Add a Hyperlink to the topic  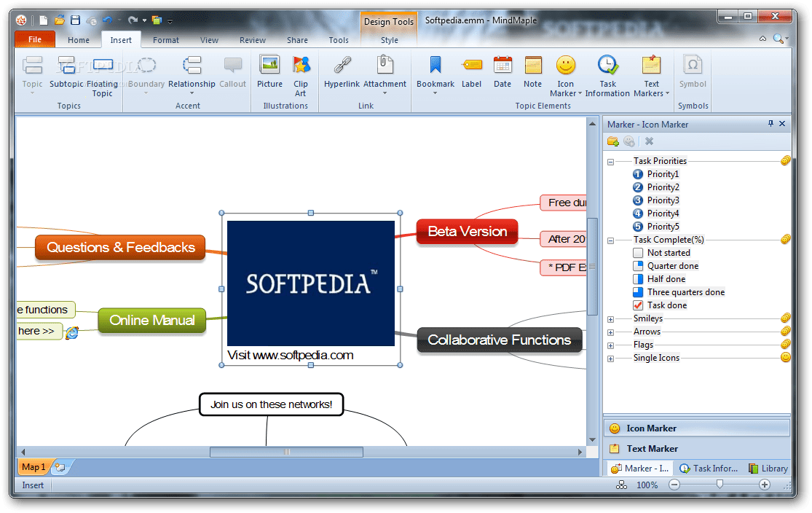(342, 73)
